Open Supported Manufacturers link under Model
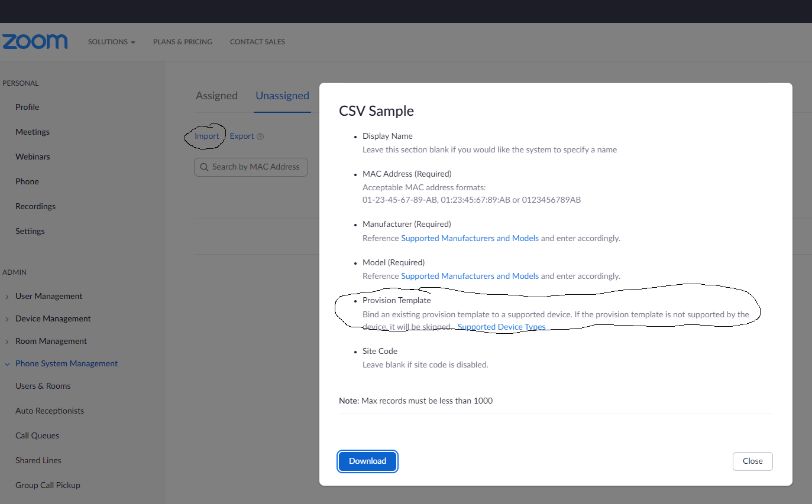 pos(470,276)
